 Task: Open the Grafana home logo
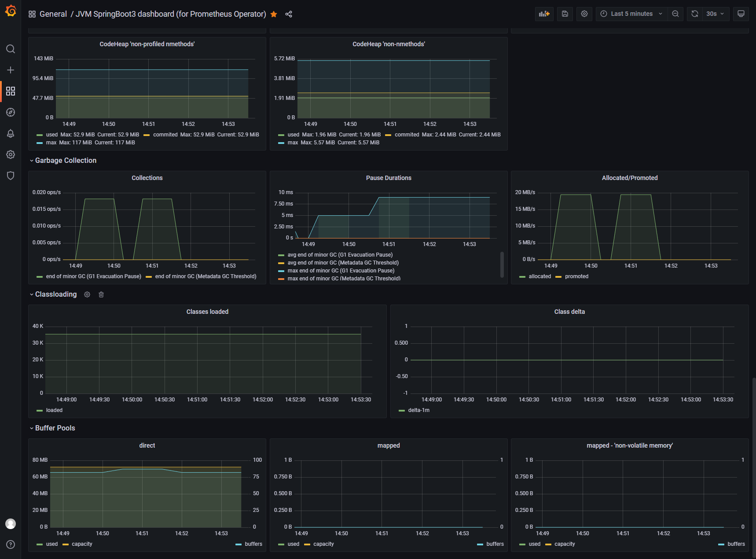pyautogui.click(x=11, y=11)
